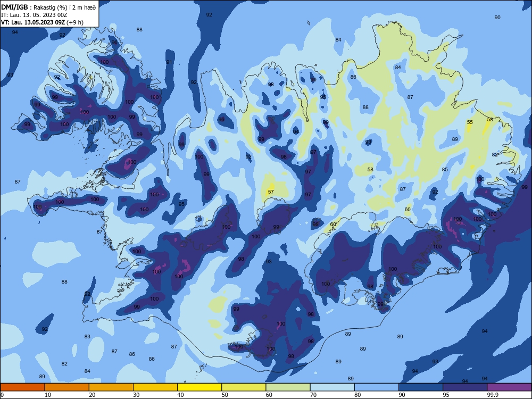Click the humidity value '85' on the map
The image size is (532, 399).
445,169
